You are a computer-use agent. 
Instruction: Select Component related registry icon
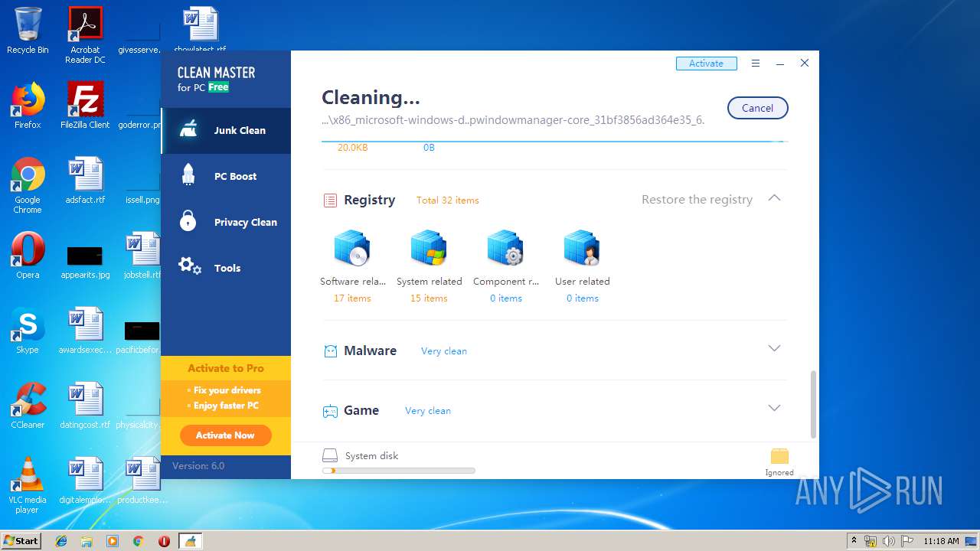click(505, 249)
